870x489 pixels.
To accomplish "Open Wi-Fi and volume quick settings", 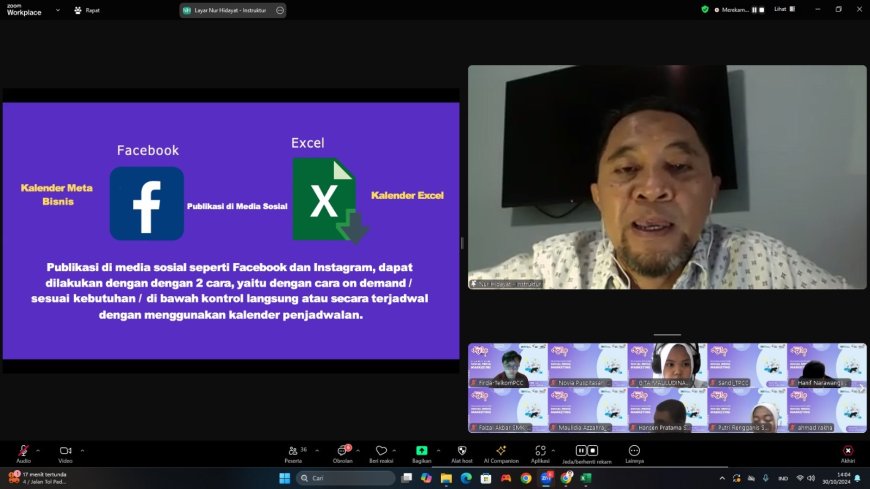I will pyautogui.click(x=806, y=478).
